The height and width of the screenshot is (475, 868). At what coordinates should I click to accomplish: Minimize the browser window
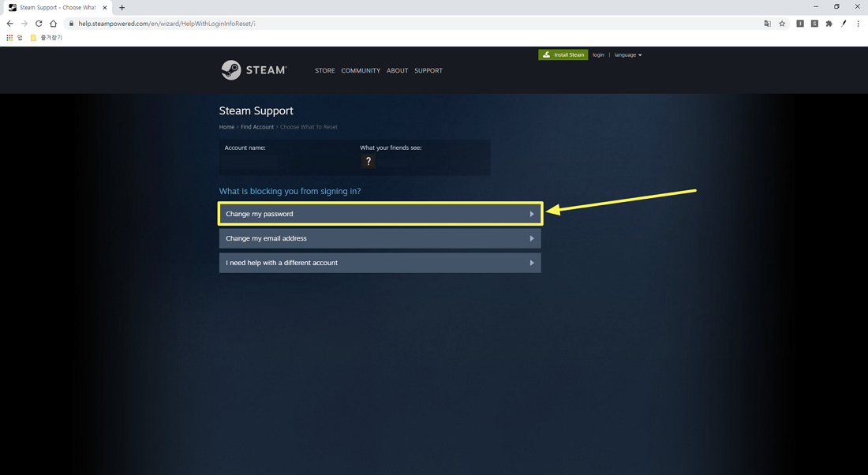pos(815,6)
